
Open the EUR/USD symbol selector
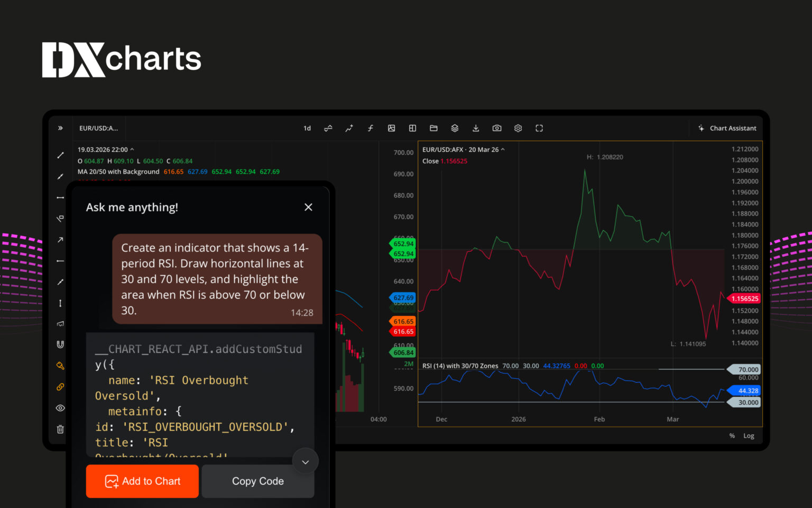(x=98, y=128)
